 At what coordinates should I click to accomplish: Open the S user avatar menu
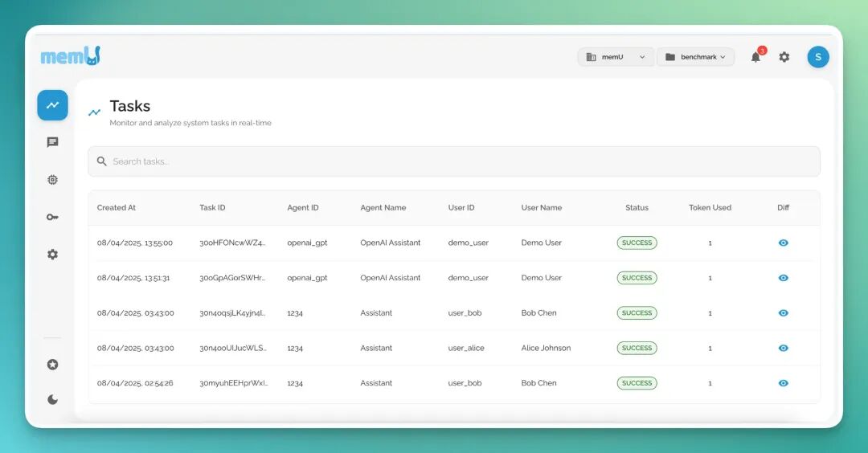point(818,57)
